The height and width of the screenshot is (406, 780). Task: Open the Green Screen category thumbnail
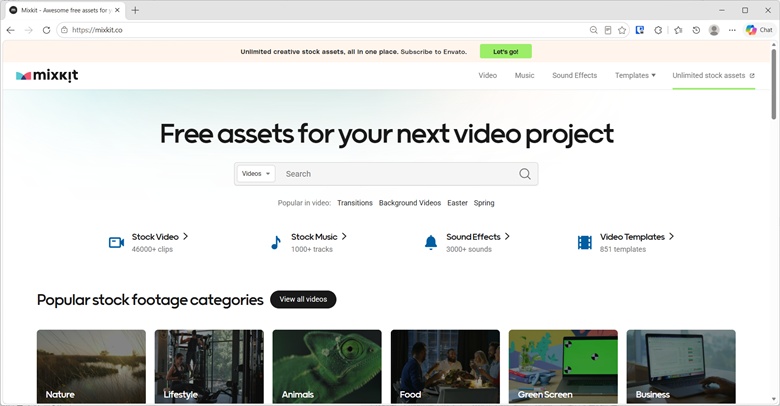click(x=563, y=367)
